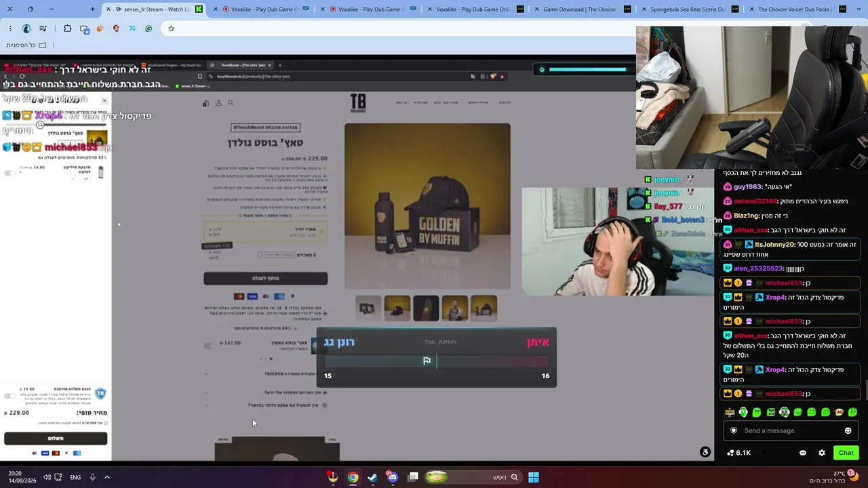Click the black checkout button in cart panel
The width and height of the screenshot is (868, 488).
[56, 439]
